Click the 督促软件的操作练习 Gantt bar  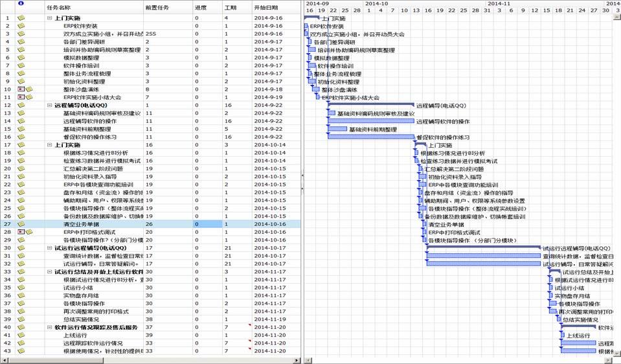coord(371,137)
